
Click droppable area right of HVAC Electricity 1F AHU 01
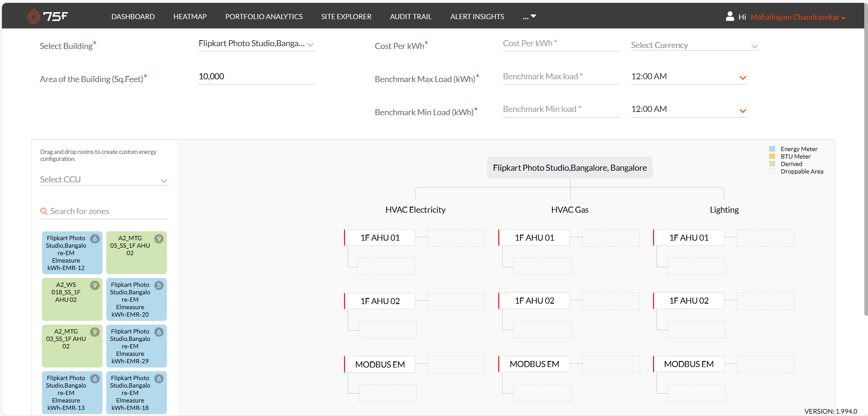click(x=456, y=238)
